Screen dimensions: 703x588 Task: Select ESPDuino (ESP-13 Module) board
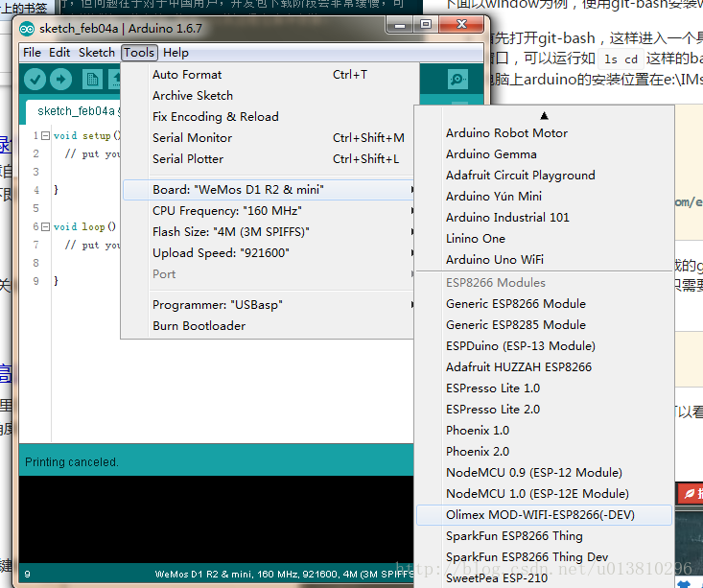coord(544,346)
